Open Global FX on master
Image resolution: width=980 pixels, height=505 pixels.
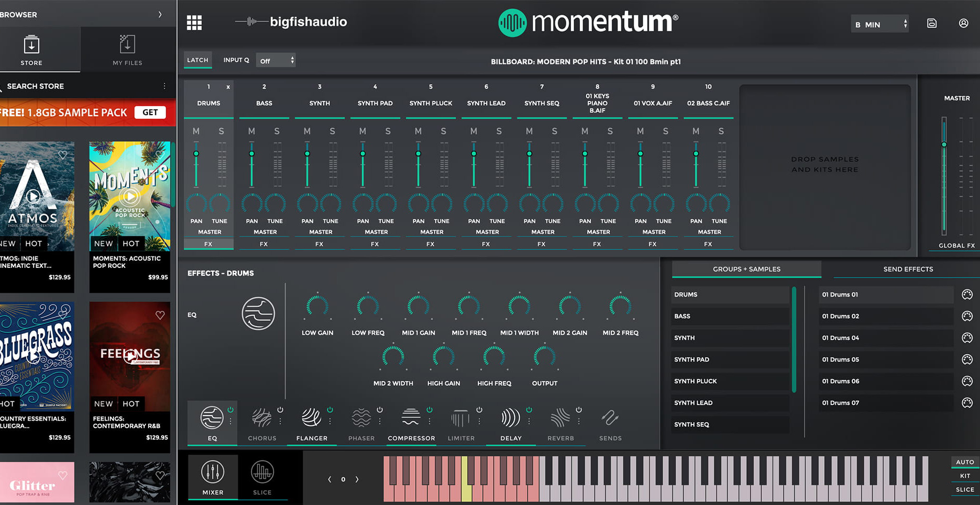click(x=956, y=245)
